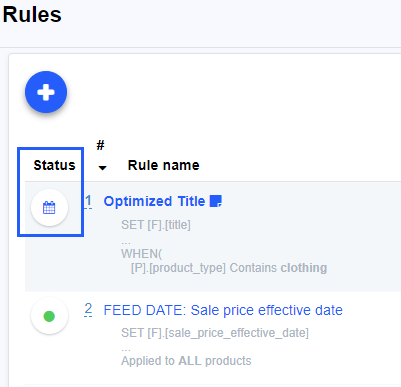This screenshot has height=387, width=401.
Task: Open the calendar schedule status for Optimized Title
Action: click(49, 208)
